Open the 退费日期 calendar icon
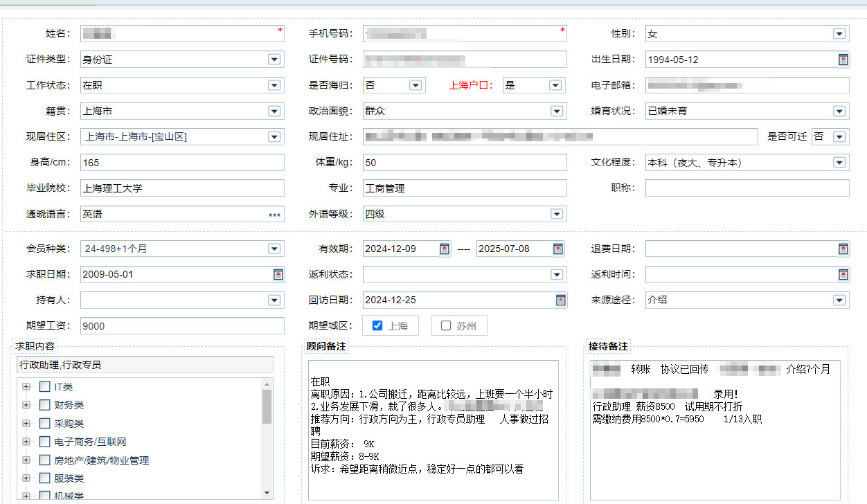 843,249
